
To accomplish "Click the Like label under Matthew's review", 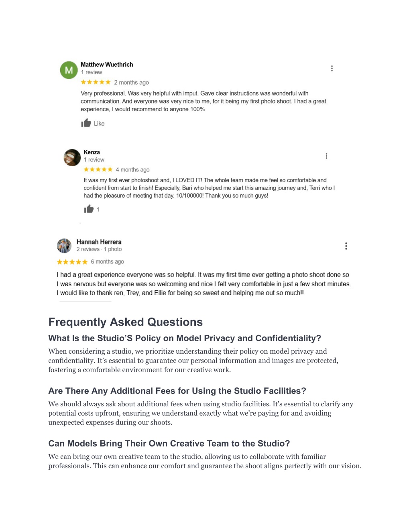I will (x=99, y=124).
